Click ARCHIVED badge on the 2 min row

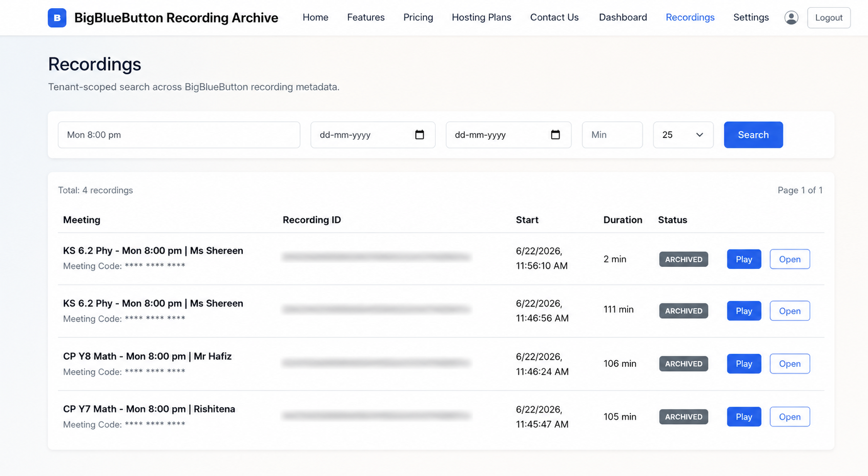(684, 259)
